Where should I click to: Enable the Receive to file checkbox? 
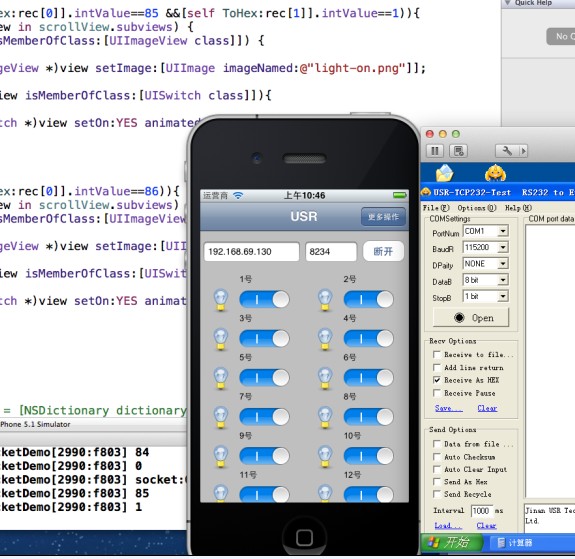[x=436, y=355]
